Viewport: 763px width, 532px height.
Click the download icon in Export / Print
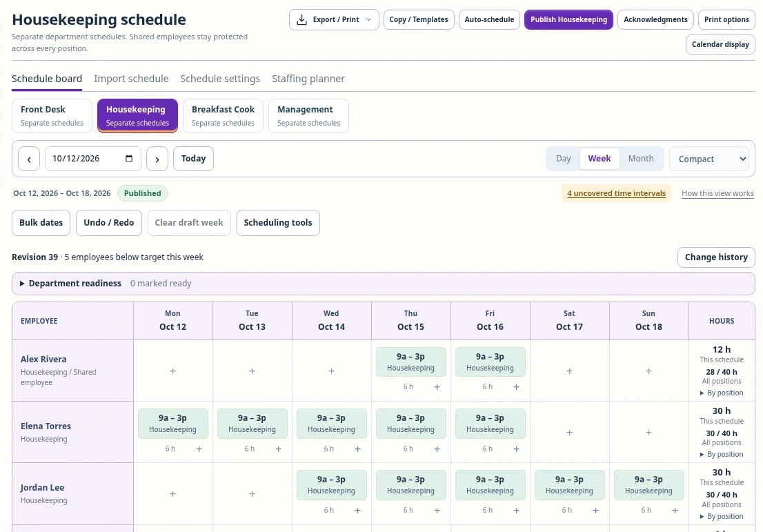pos(301,20)
